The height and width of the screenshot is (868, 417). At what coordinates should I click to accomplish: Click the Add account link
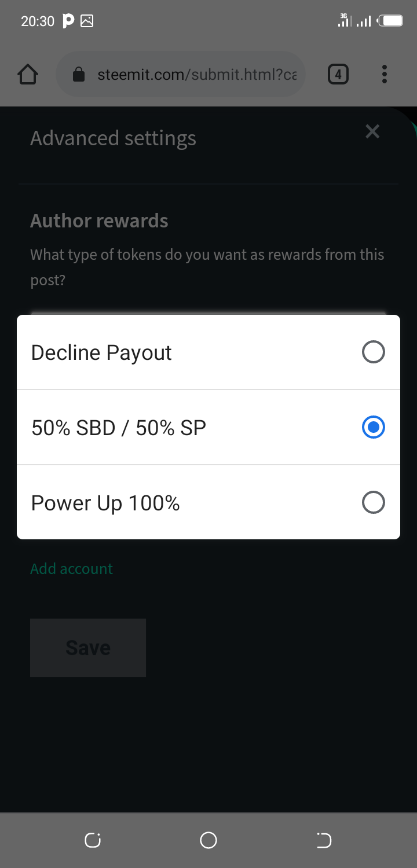pos(72,569)
